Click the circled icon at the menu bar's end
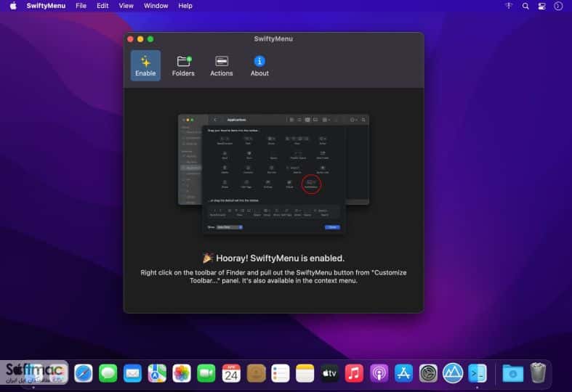This screenshot has height=392, width=572. click(558, 6)
